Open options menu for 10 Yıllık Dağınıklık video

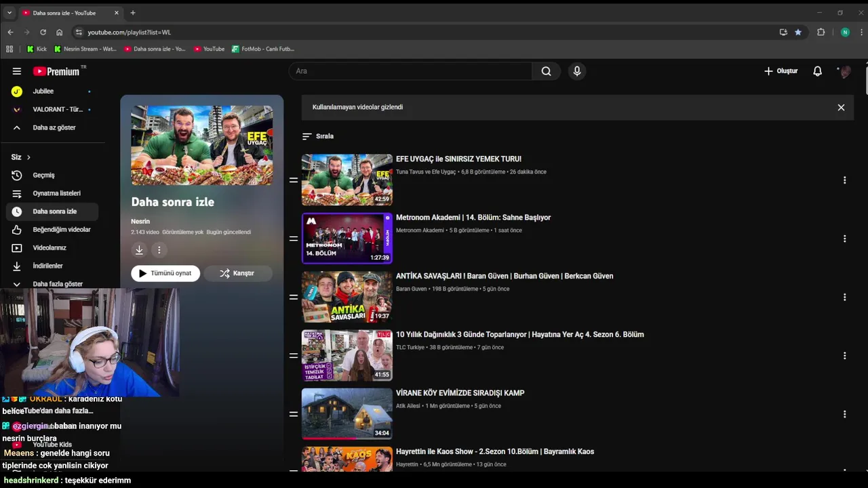coord(844,356)
